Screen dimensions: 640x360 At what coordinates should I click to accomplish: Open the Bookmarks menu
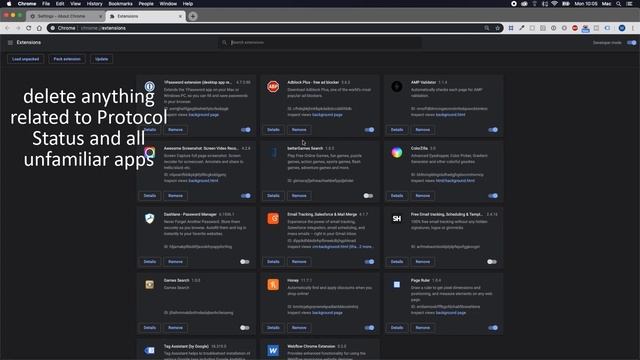pos(120,4)
